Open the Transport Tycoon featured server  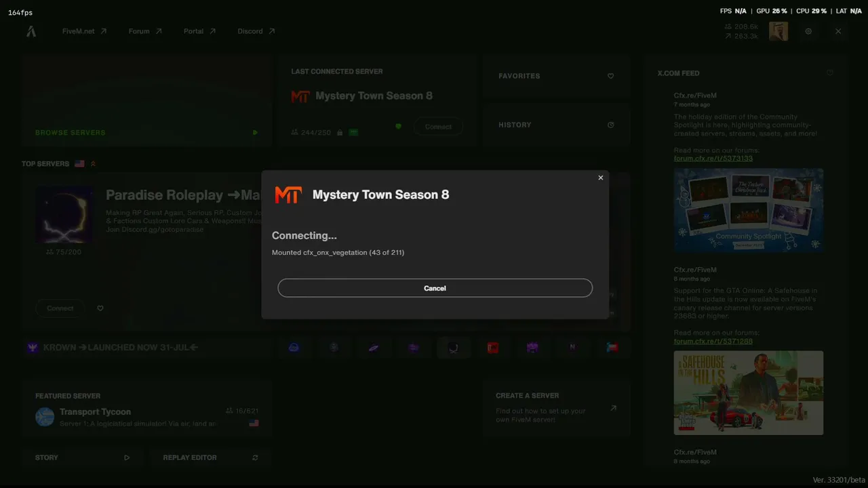pyautogui.click(x=146, y=409)
